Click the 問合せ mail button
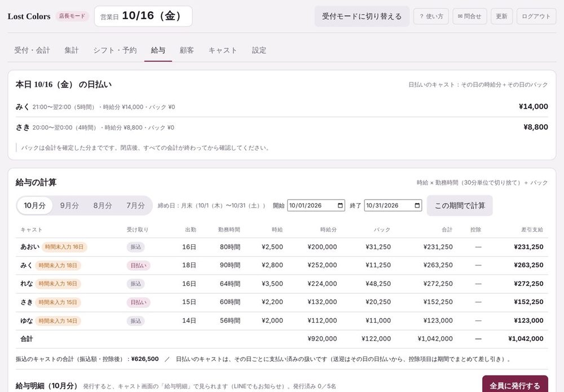Viewport: 564px width, 392px height. (469, 16)
